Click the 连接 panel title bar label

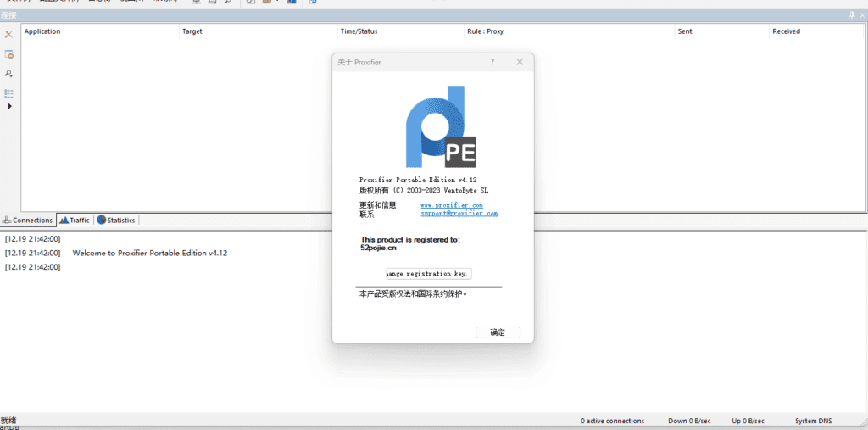pyautogui.click(x=8, y=15)
